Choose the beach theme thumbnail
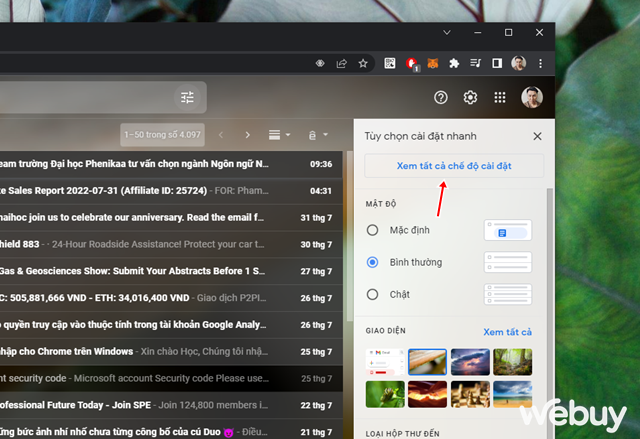This screenshot has height=439, width=640. point(513,395)
